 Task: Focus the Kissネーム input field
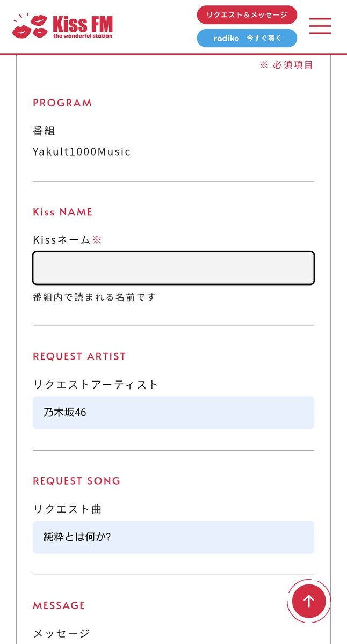pyautogui.click(x=173, y=268)
